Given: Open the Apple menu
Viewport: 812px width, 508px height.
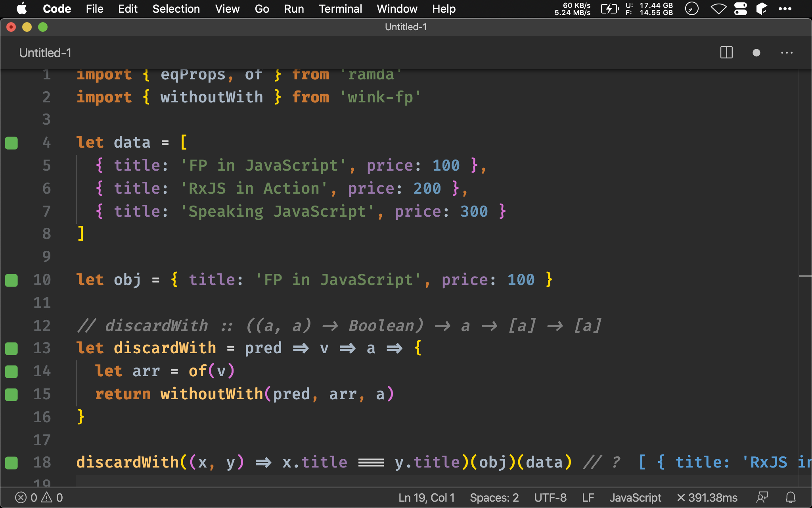Looking at the screenshot, I should [22, 8].
